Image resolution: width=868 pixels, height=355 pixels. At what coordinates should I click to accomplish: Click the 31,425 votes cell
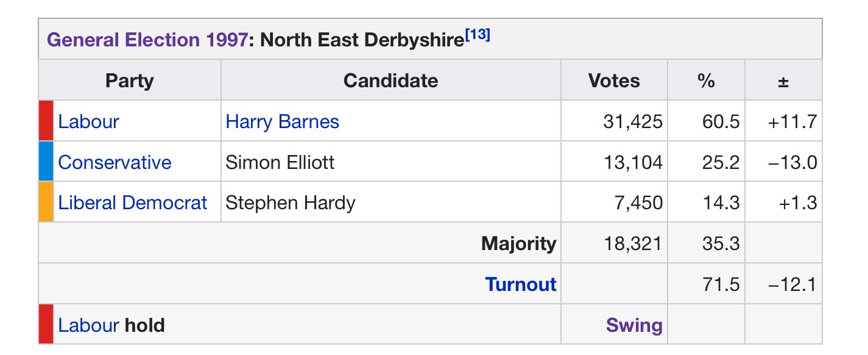click(x=633, y=121)
